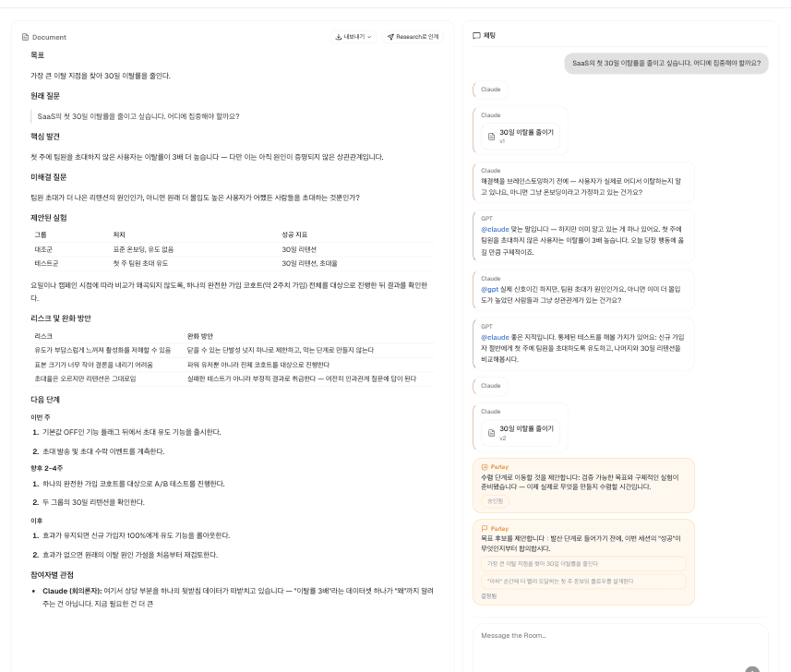
Task: Click the 그룹 column header
Action: (x=41, y=234)
